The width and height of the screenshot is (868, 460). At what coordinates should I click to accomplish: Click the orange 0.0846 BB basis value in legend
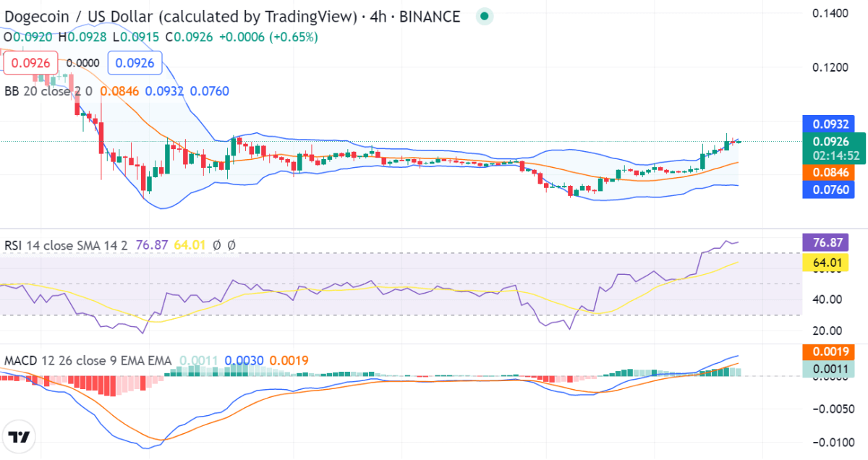point(119,91)
